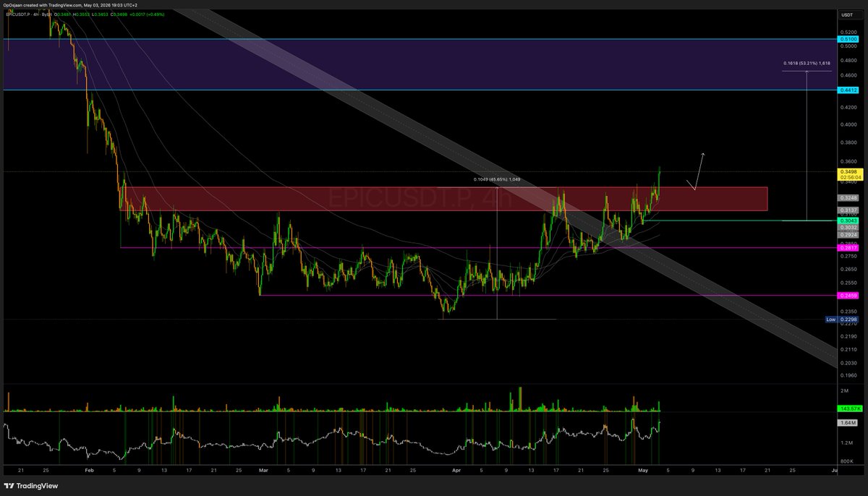Viewport: 868px width, 496px height.
Task: Select the purple target zone rectangle
Action: pyautogui.click(x=420, y=64)
